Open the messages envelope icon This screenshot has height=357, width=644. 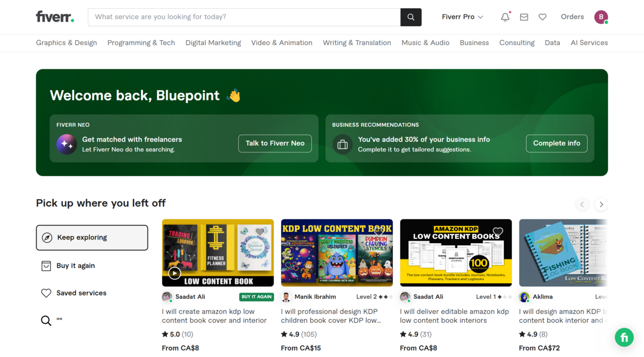524,17
